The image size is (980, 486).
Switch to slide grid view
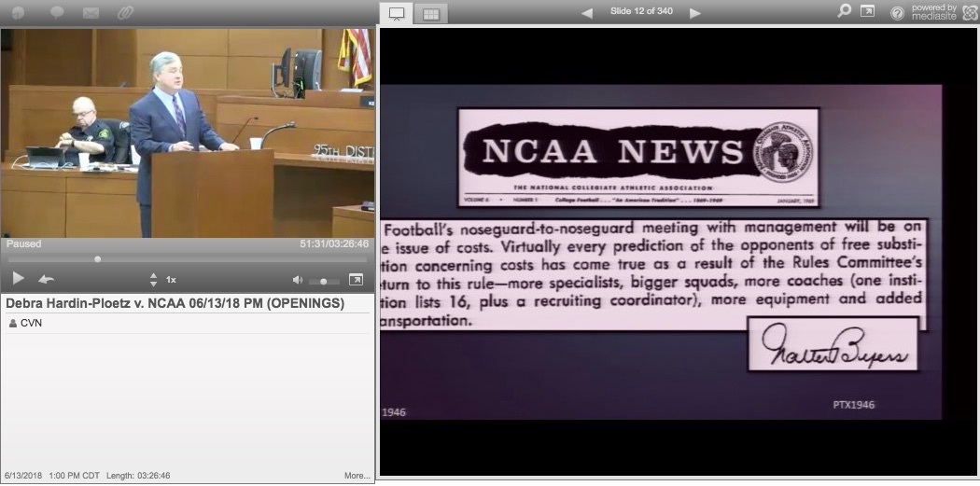pos(431,14)
